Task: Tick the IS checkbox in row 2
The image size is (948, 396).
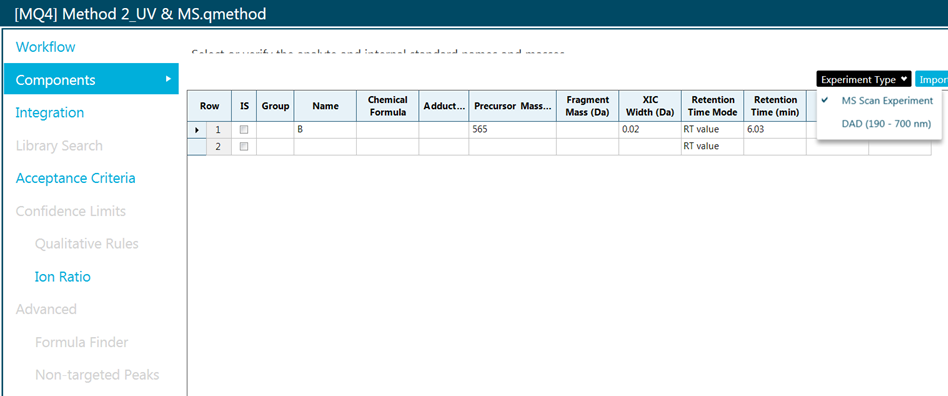Action: (x=244, y=146)
